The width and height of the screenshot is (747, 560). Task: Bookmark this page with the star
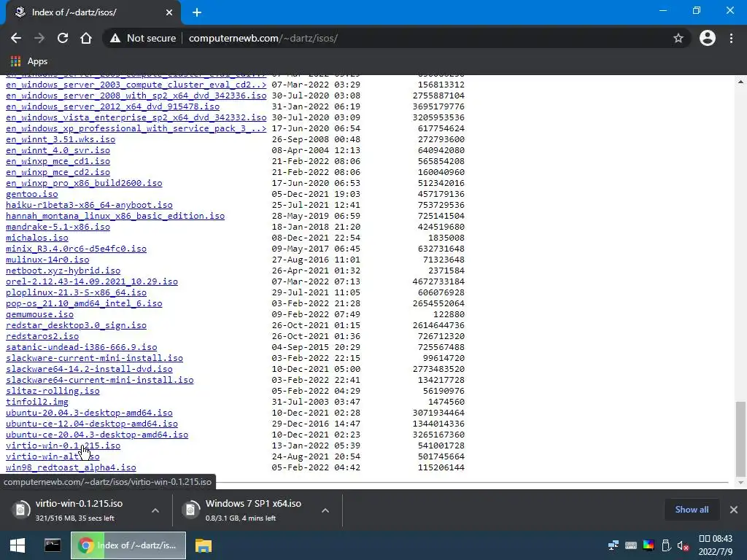(678, 38)
